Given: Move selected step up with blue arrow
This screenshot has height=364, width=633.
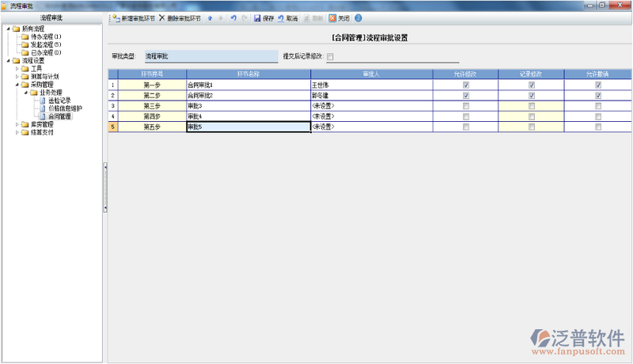Looking at the screenshot, I should (x=210, y=17).
